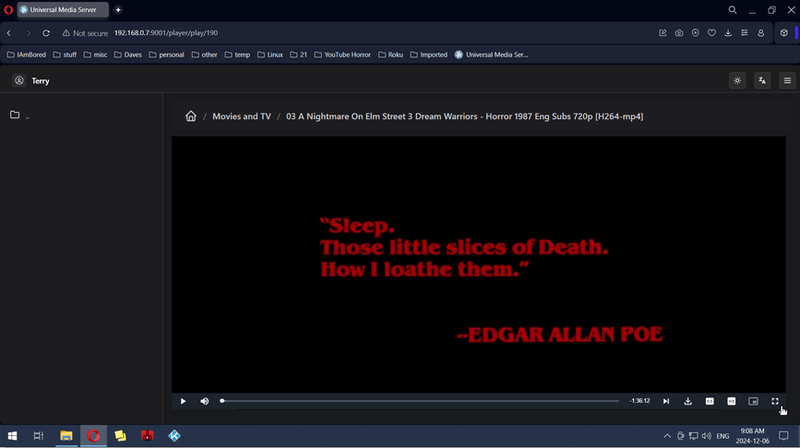Show hidden system tray icons
This screenshot has width=800, height=448.
(x=667, y=436)
